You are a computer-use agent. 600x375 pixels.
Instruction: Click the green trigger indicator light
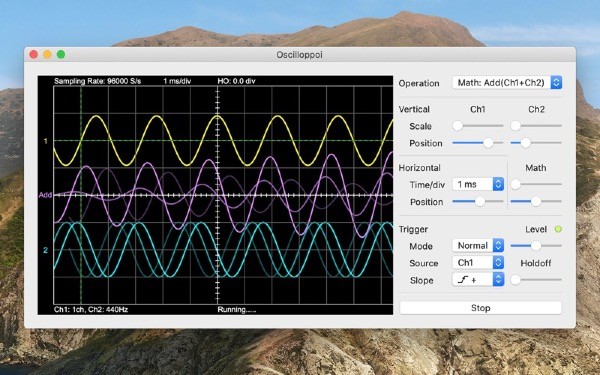coord(558,229)
